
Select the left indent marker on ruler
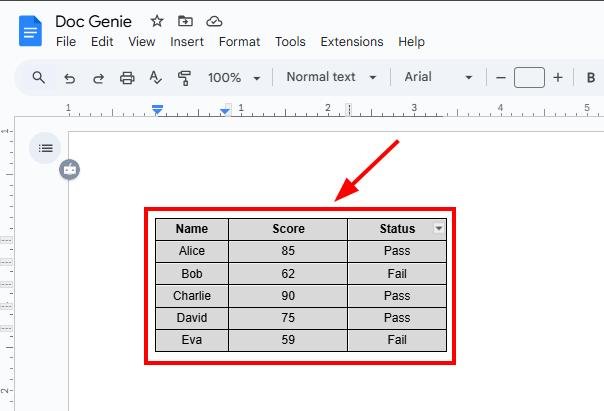click(x=157, y=110)
